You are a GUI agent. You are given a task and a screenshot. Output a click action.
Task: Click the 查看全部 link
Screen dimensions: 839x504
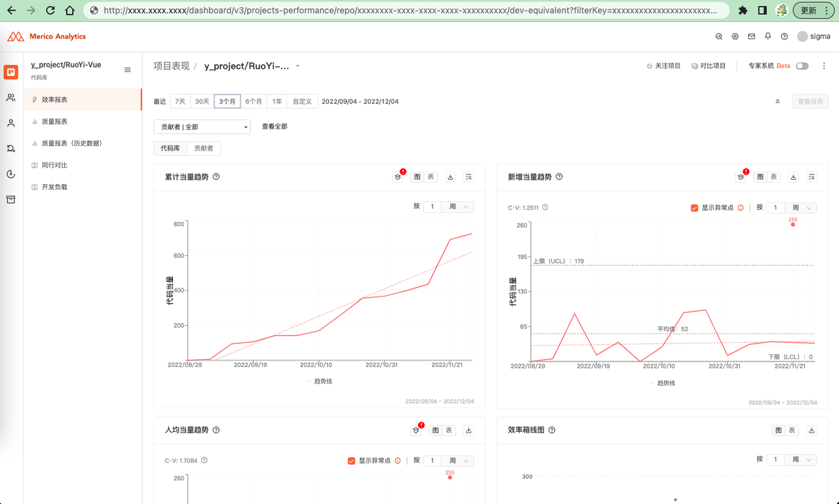pos(275,126)
